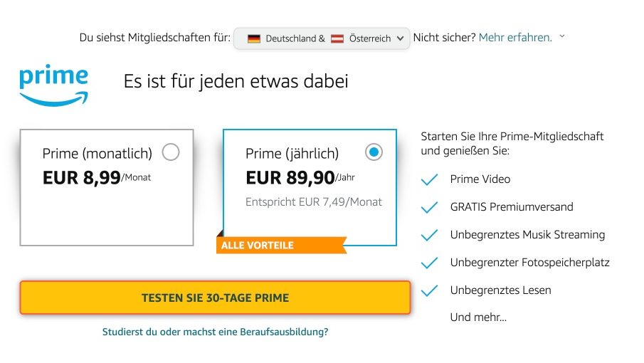Click checkmark next to Unbegrenzter Fotospeicherplatz
Image resolution: width=644 pixels, height=363 pixels.
429,263
